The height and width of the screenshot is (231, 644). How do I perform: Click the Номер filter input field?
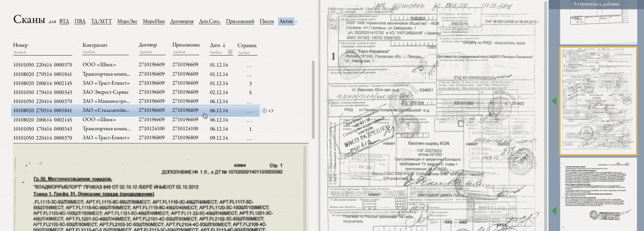[42, 52]
